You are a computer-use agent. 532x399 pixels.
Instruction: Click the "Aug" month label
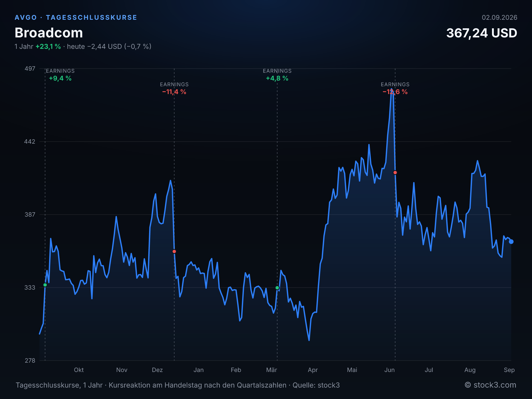[x=470, y=370]
